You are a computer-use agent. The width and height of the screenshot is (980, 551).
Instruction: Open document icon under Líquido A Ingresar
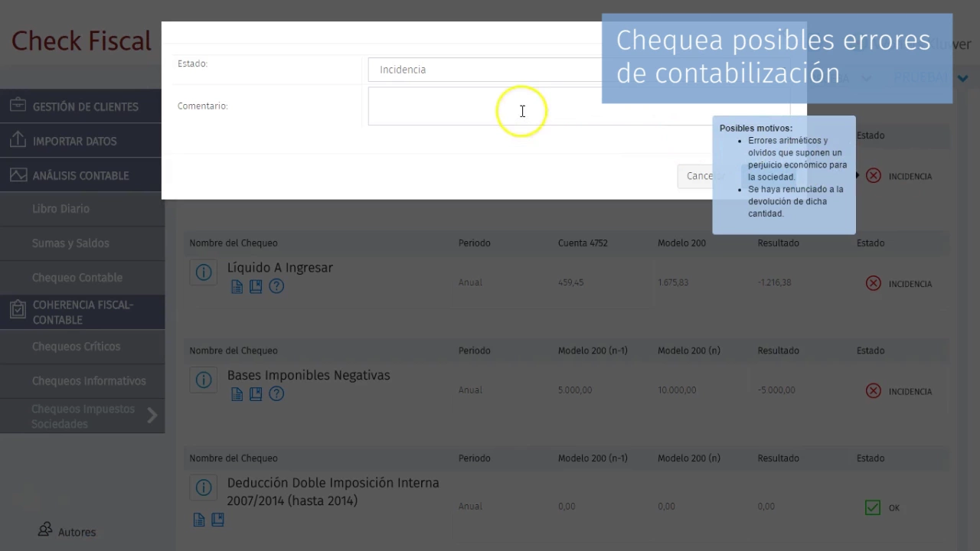[237, 286]
